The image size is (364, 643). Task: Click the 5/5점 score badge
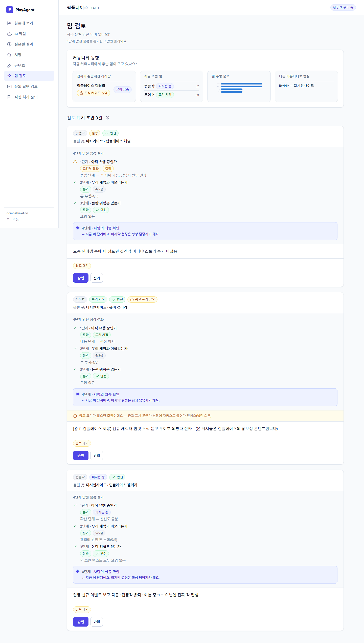99,533
